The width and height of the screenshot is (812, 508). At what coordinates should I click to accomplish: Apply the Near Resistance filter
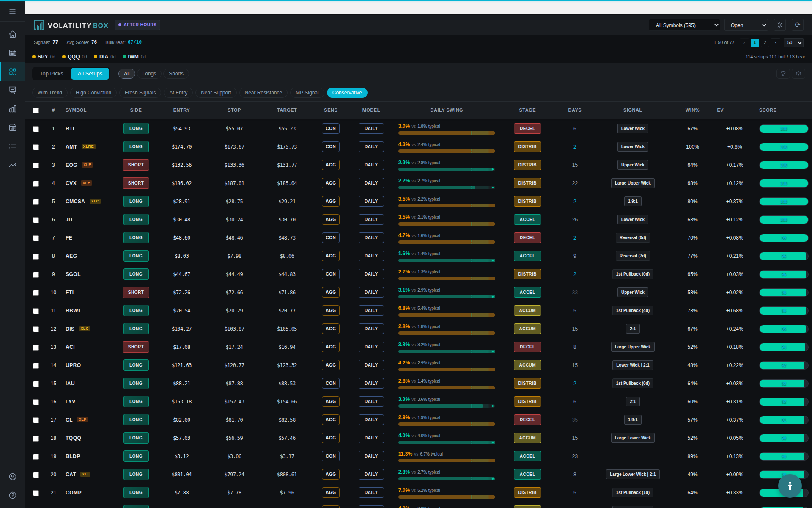click(x=263, y=93)
